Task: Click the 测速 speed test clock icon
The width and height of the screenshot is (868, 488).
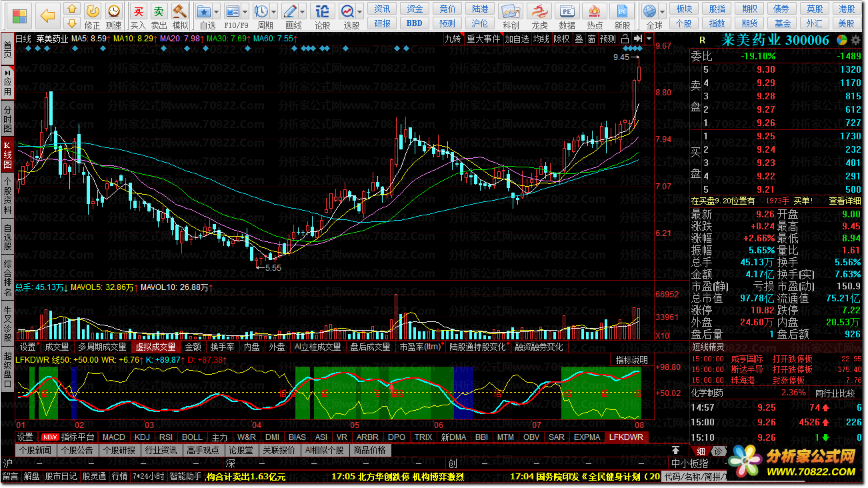Action: pyautogui.click(x=114, y=11)
